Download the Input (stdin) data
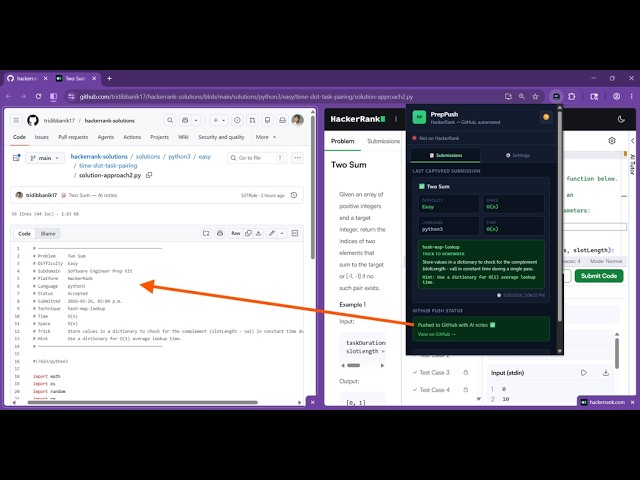This screenshot has height=480, width=640. coord(606,373)
